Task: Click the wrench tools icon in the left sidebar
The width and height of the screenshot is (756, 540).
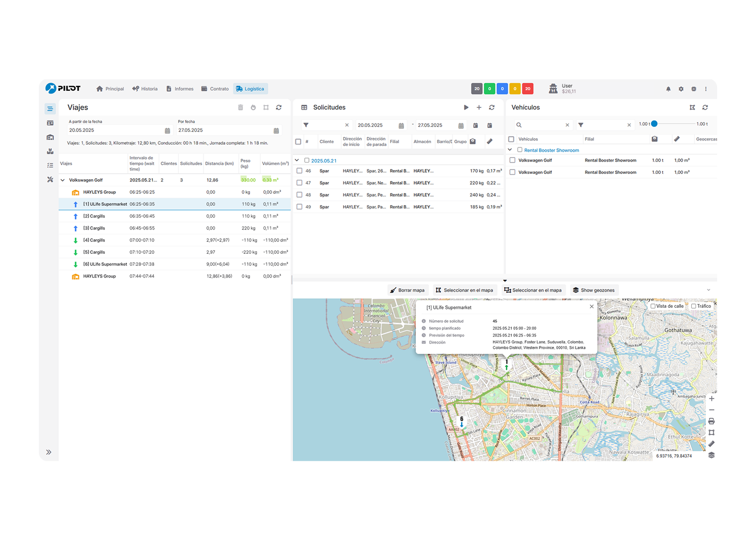Action: 50,179
